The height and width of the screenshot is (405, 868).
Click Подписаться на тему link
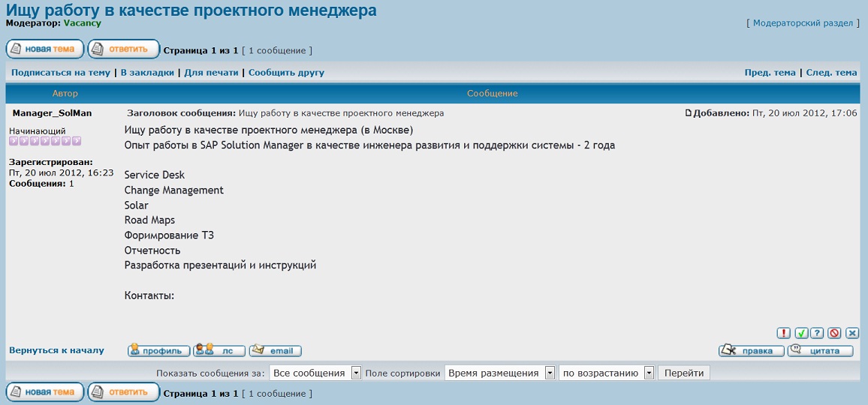(61, 73)
